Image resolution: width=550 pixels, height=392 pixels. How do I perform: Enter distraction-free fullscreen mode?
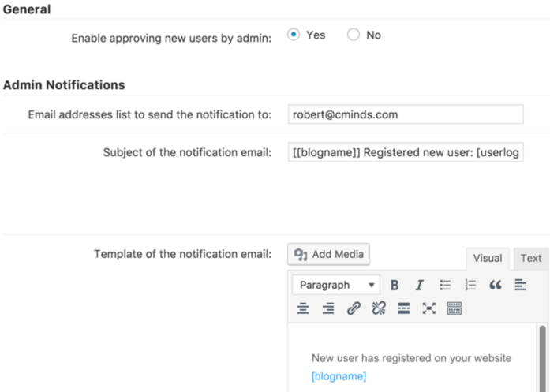pos(428,308)
